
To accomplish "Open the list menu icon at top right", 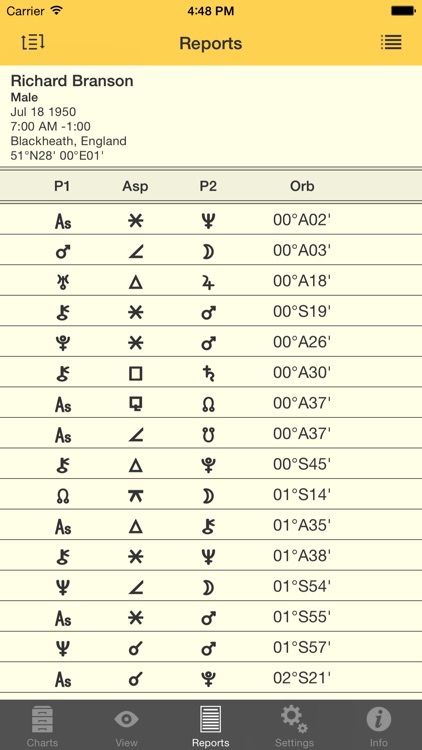I will pos(391,43).
